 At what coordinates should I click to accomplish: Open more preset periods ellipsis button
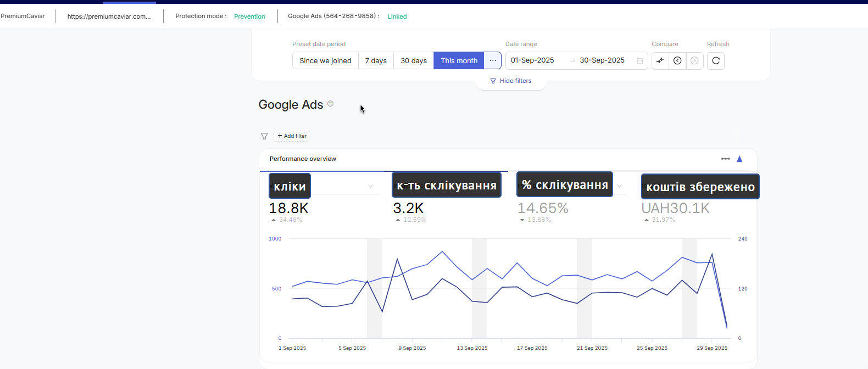tap(493, 60)
